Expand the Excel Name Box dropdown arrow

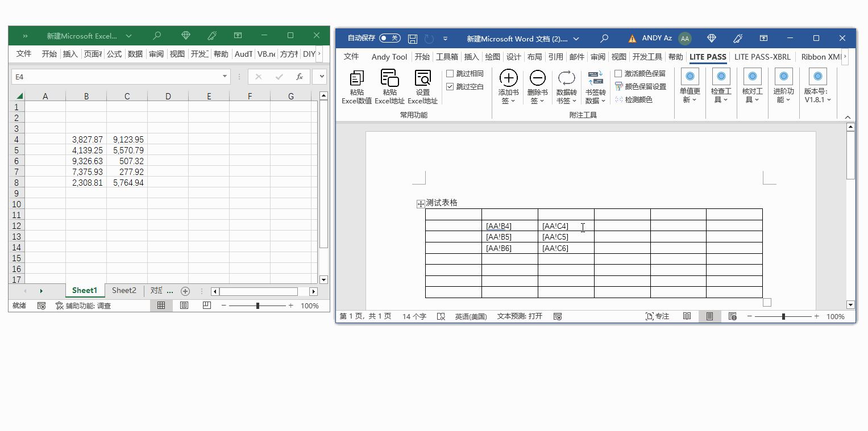(225, 77)
